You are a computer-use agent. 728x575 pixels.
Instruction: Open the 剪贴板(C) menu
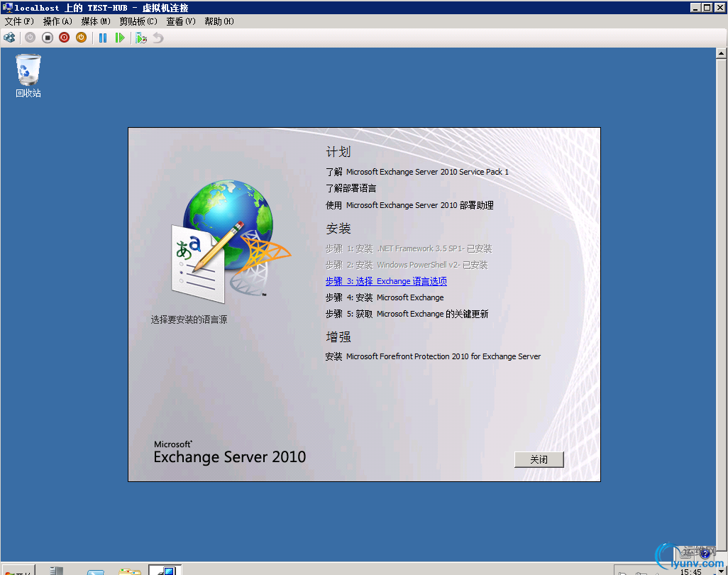(x=138, y=21)
